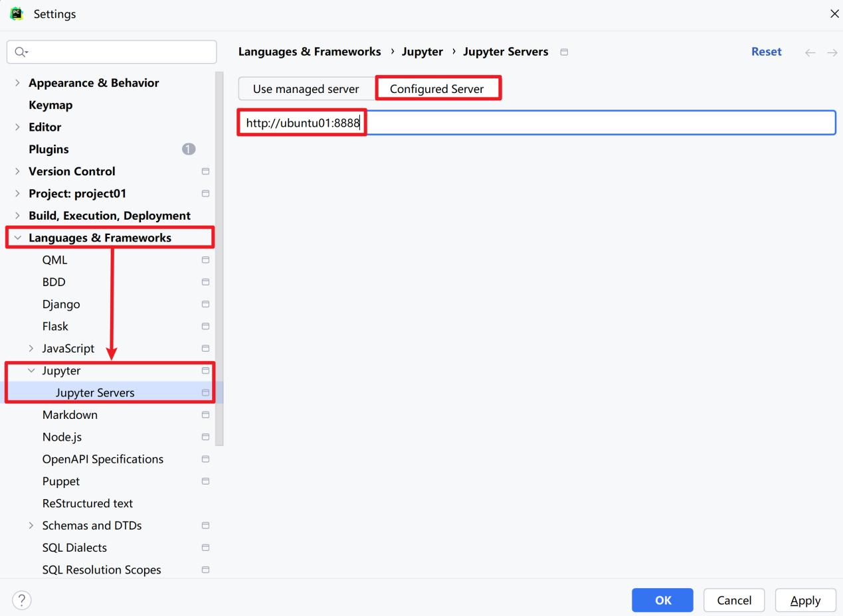Screen dimensions: 843x616
Task: Click the project icon on Django row
Action: tap(205, 304)
